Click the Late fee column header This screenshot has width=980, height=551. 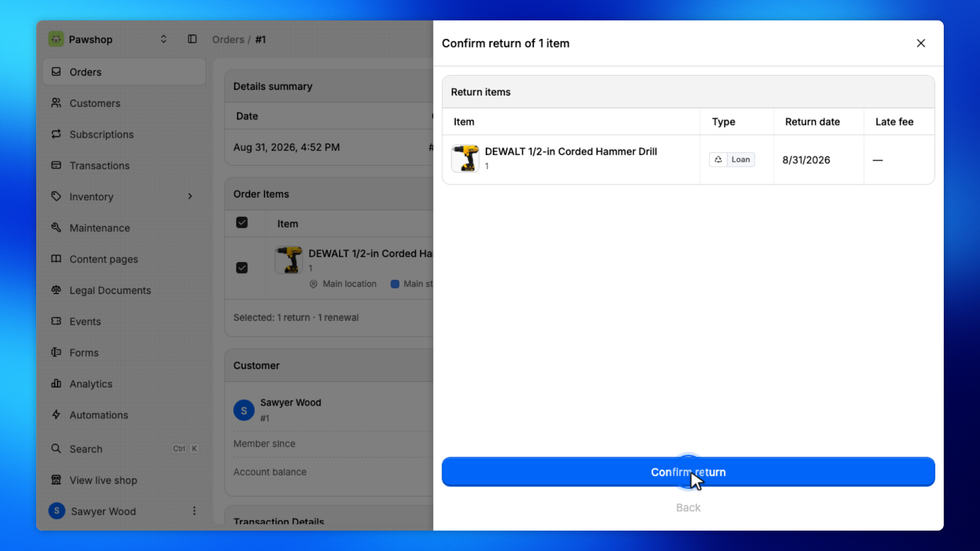pos(894,121)
